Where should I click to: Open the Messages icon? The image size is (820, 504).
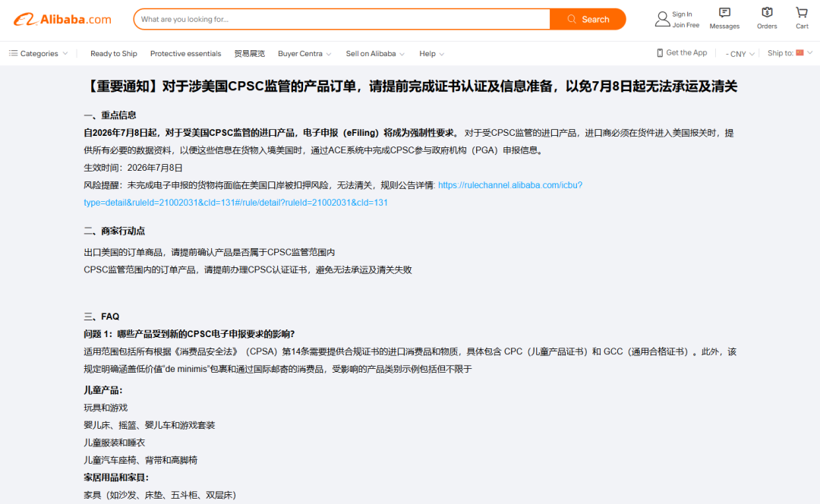pos(724,13)
